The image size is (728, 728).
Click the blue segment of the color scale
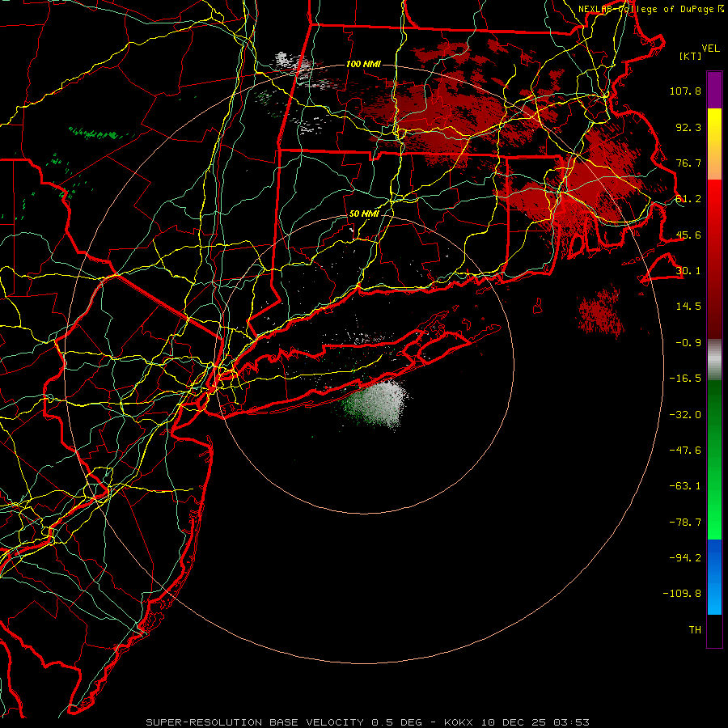tap(714, 577)
